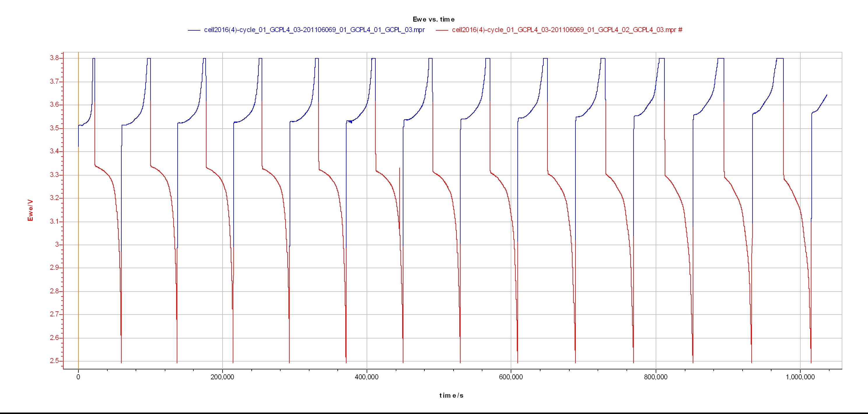Click the final unfinished blue charge curve end
This screenshot has width=868, height=414.
click(827, 95)
